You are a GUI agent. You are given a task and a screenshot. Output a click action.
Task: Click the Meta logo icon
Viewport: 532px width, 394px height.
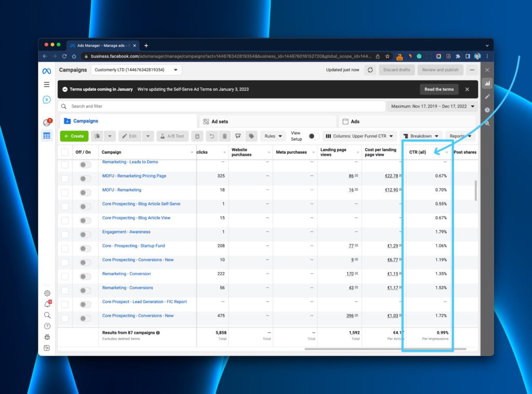pyautogui.click(x=46, y=71)
